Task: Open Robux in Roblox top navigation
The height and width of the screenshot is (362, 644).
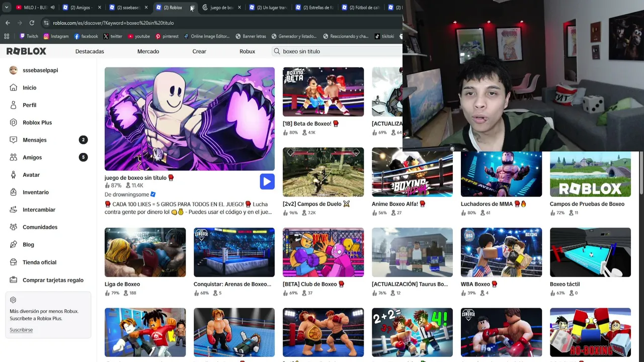Action: click(247, 51)
